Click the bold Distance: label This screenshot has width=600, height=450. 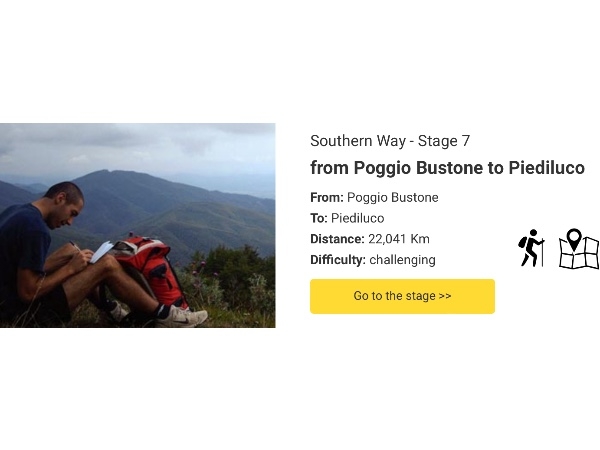coord(337,239)
